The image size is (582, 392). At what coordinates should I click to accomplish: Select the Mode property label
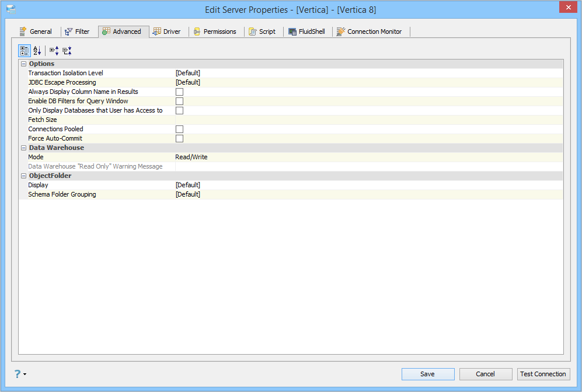(x=36, y=157)
